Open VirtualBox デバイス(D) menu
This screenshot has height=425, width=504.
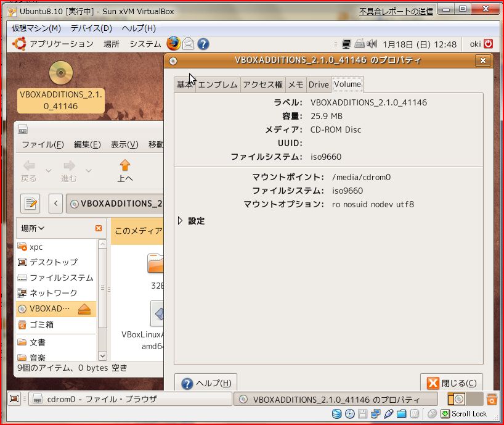point(91,28)
